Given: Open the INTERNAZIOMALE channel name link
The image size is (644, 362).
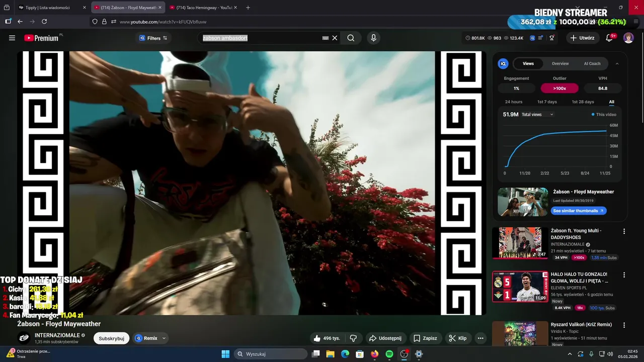Looking at the screenshot, I should click(x=57, y=335).
